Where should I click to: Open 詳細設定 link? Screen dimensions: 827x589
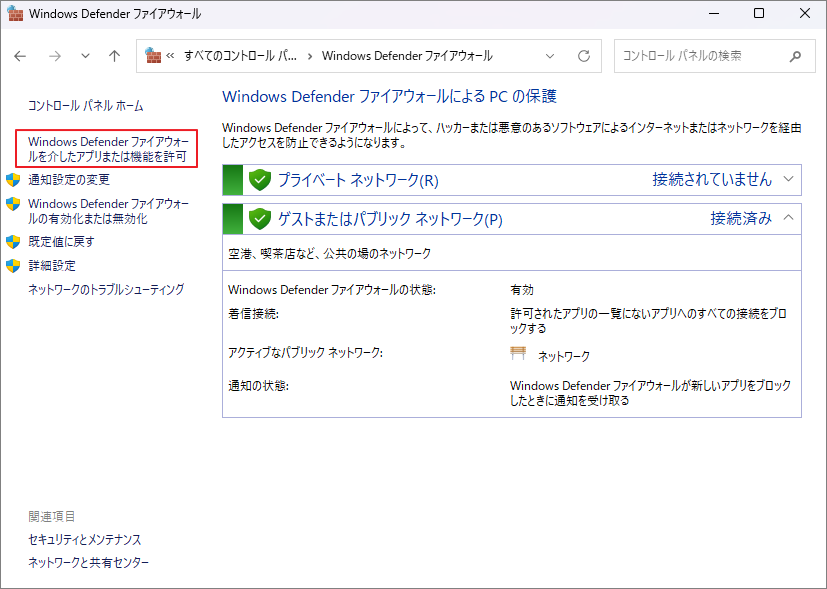(52, 265)
